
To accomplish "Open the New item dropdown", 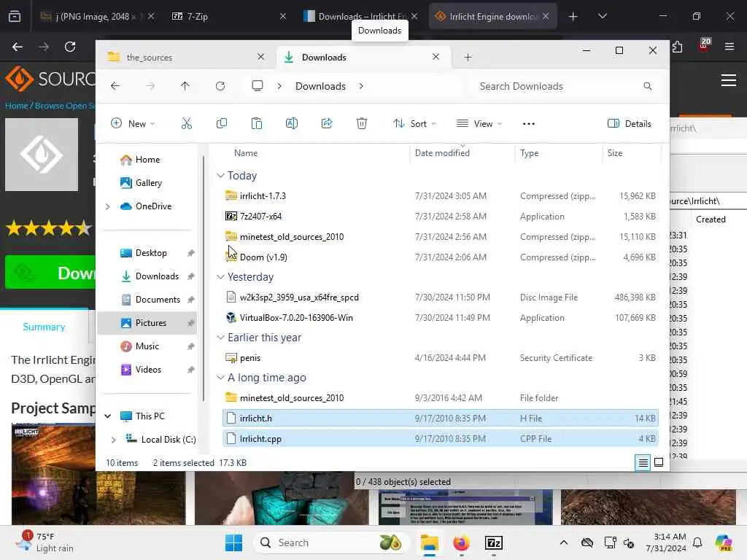I will point(133,124).
